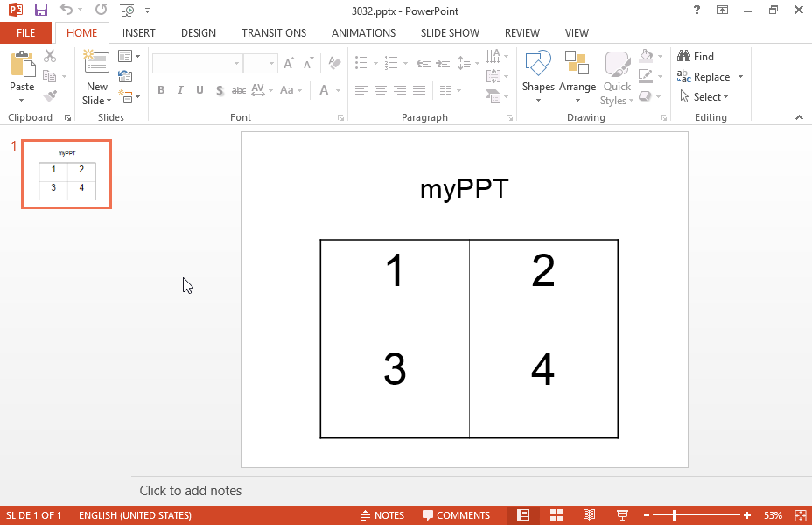
Task: Switch to the TRANSITIONS tab
Action: 274,33
